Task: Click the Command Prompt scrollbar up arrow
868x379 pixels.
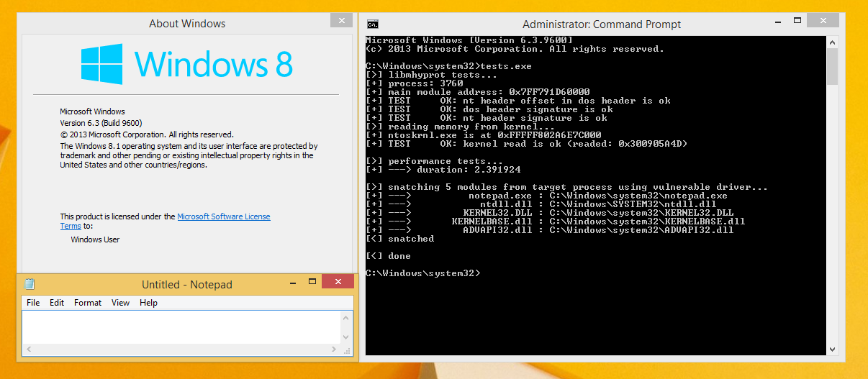Action: pyautogui.click(x=832, y=42)
